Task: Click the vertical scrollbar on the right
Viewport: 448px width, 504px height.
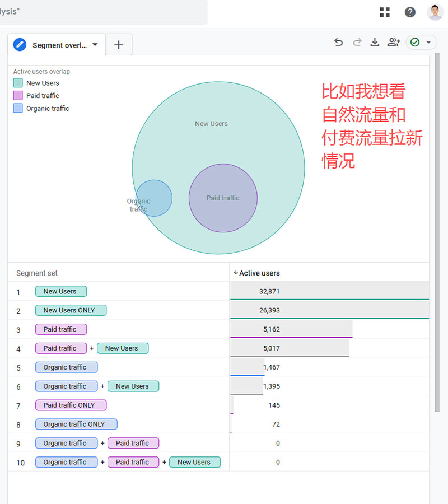Action: click(437, 224)
